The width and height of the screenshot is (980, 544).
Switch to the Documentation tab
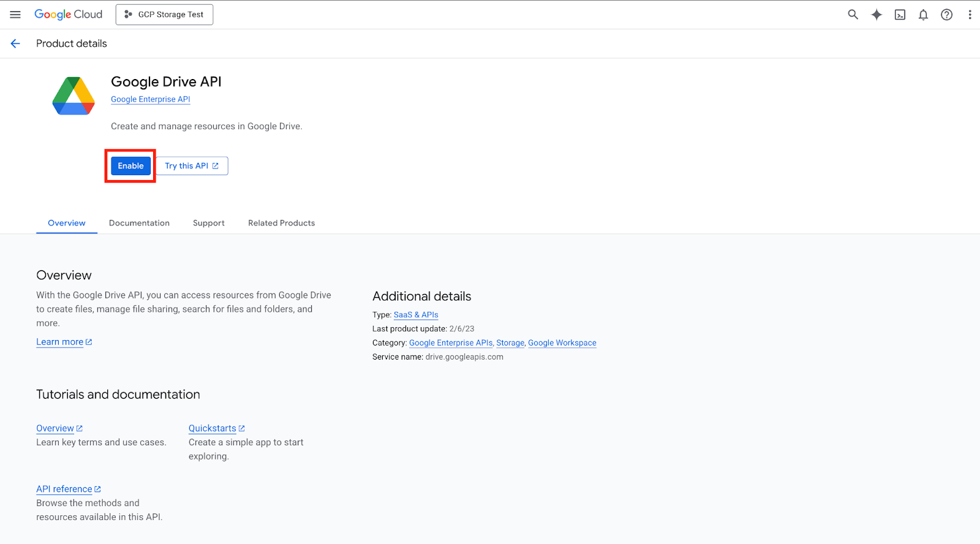(x=139, y=223)
